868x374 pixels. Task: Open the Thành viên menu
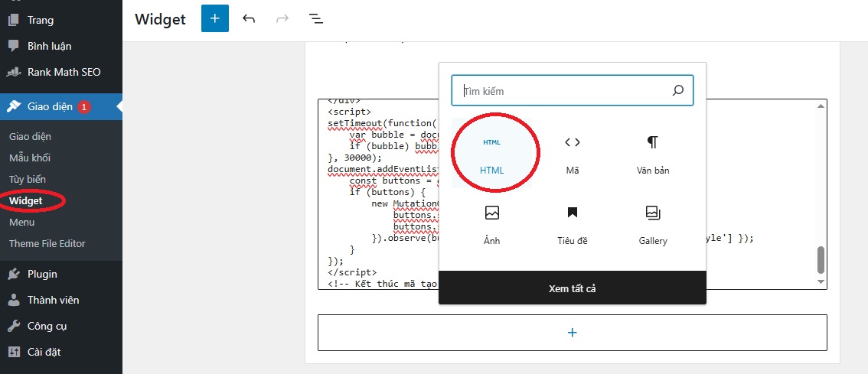tap(61, 300)
